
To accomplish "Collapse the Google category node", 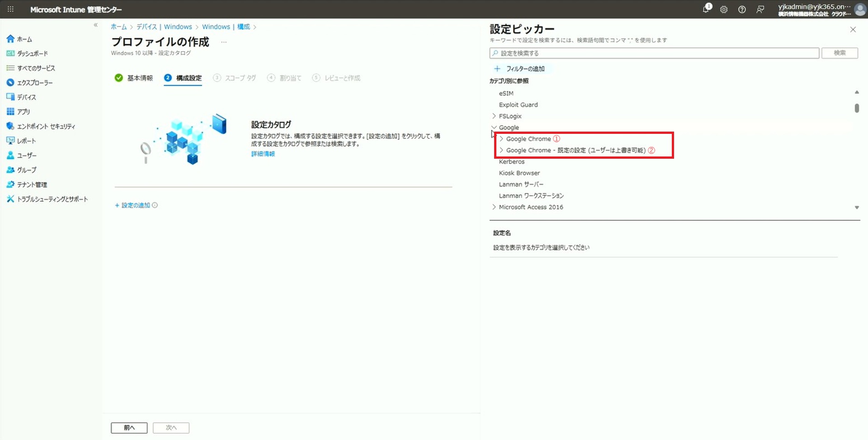I will pos(494,128).
